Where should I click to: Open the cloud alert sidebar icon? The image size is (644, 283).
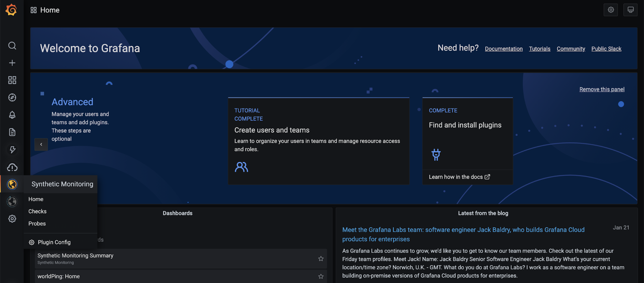click(x=12, y=167)
